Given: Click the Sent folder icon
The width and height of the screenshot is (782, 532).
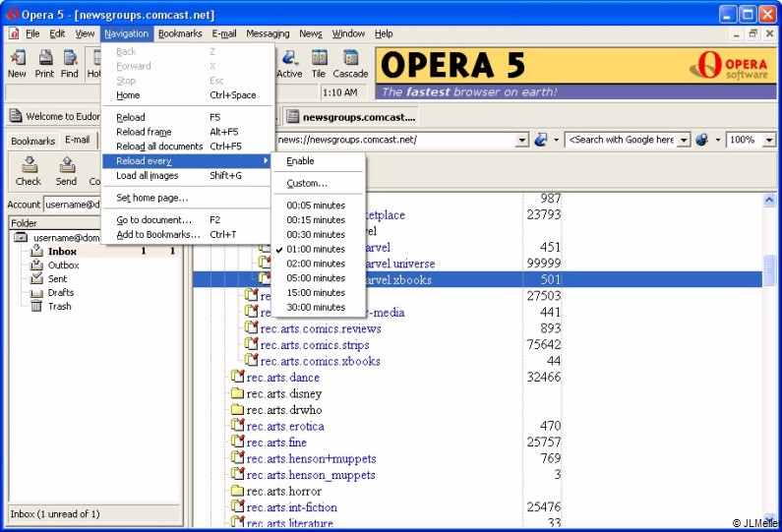Looking at the screenshot, I should click(x=37, y=278).
